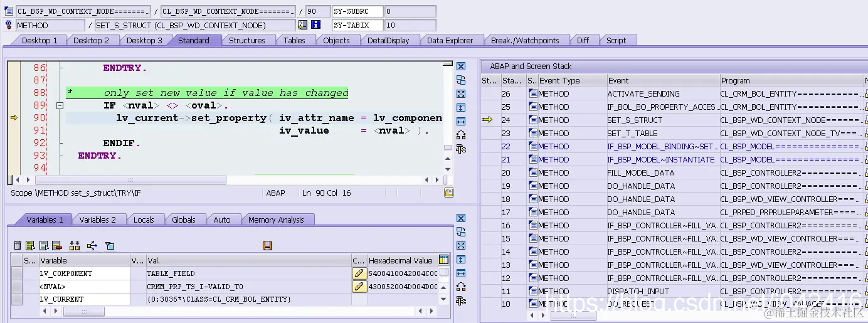
Task: Open the DetailDisplay tab
Action: point(388,40)
